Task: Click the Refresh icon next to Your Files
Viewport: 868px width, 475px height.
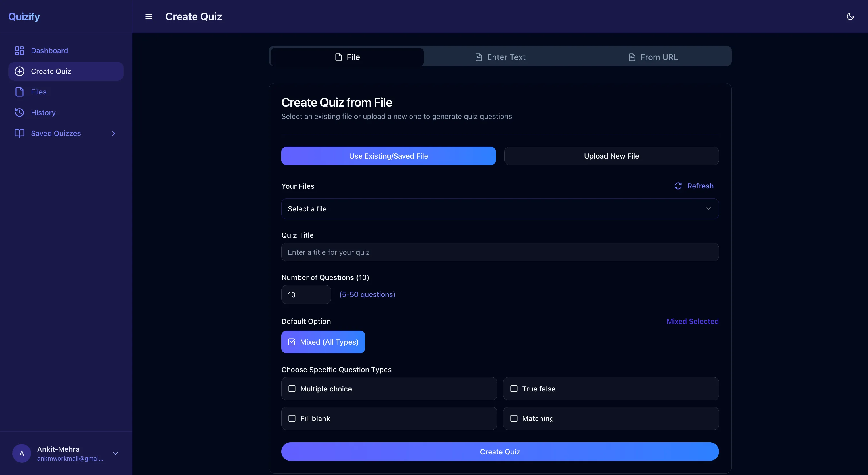Action: click(x=678, y=186)
